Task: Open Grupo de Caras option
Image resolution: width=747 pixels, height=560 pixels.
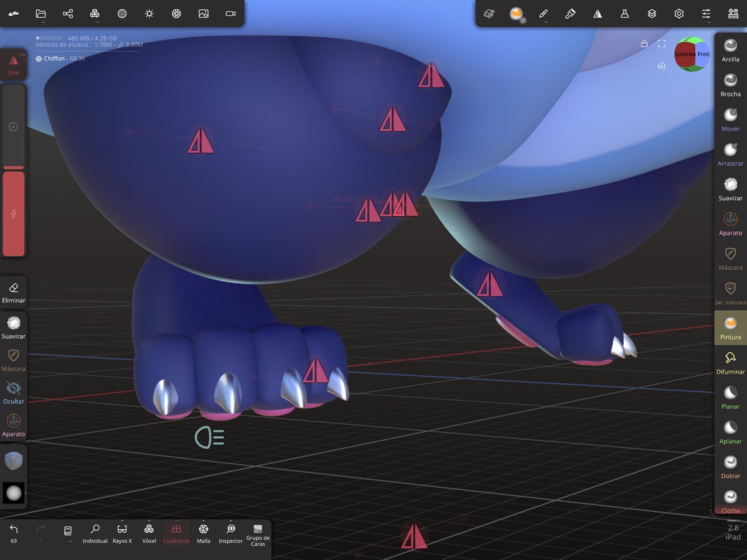Action: pos(258,536)
